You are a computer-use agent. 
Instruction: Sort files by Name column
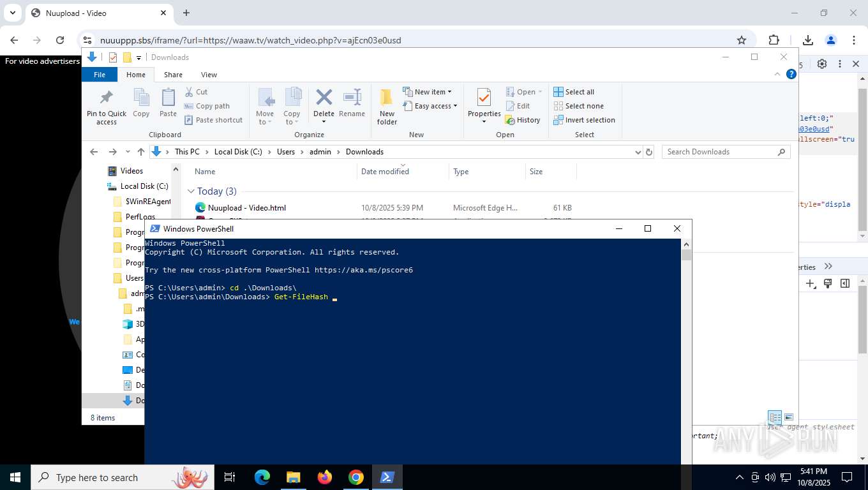[205, 171]
